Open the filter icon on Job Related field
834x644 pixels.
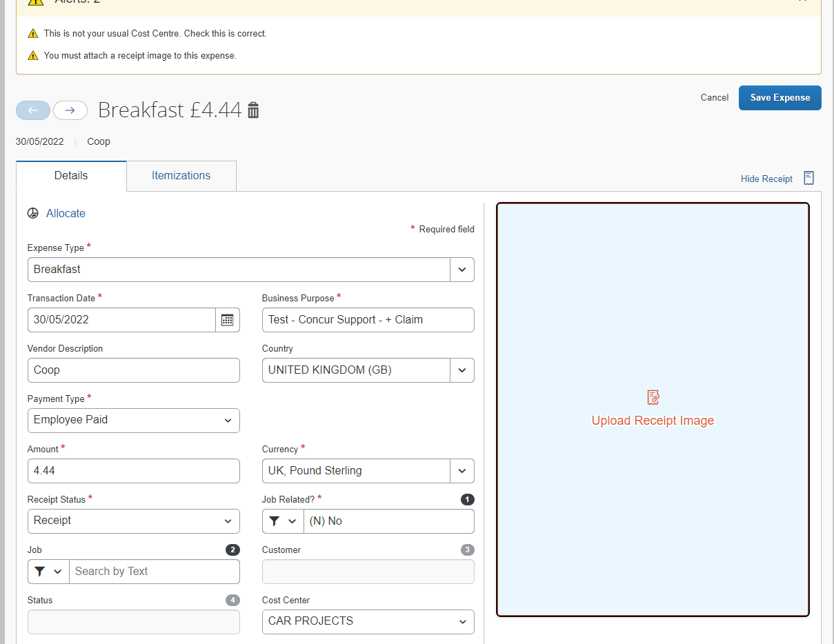[275, 521]
